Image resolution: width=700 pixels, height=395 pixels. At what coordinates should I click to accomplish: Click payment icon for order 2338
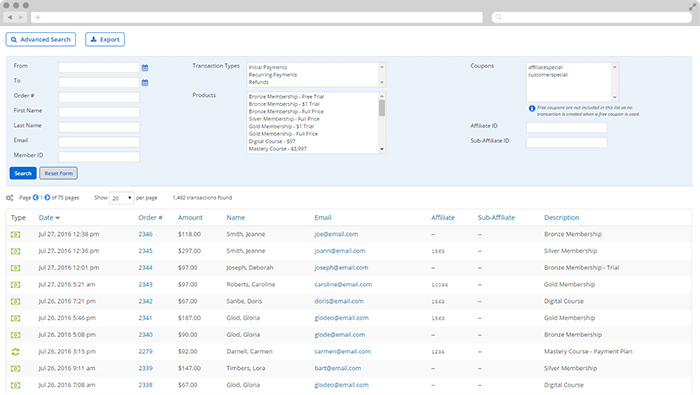point(16,385)
